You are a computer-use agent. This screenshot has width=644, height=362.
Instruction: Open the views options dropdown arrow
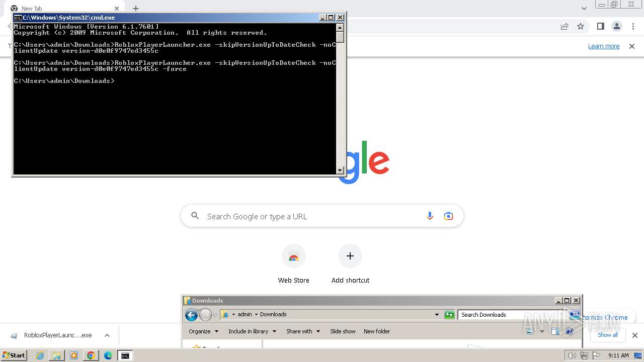coord(542,331)
